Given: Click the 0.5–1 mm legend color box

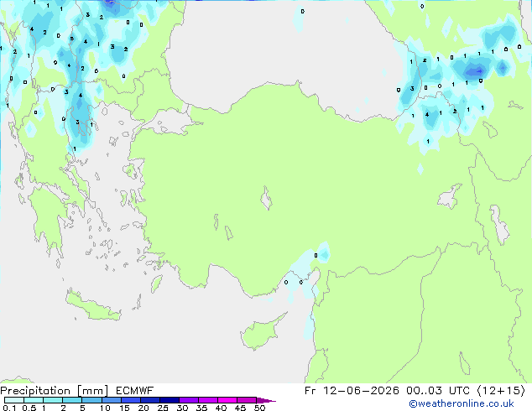Looking at the screenshot, I should click(34, 400).
